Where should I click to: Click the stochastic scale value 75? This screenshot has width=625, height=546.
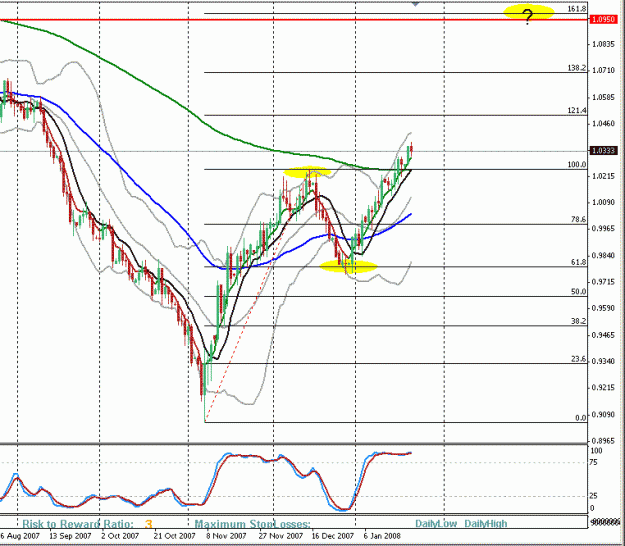[x=594, y=462]
